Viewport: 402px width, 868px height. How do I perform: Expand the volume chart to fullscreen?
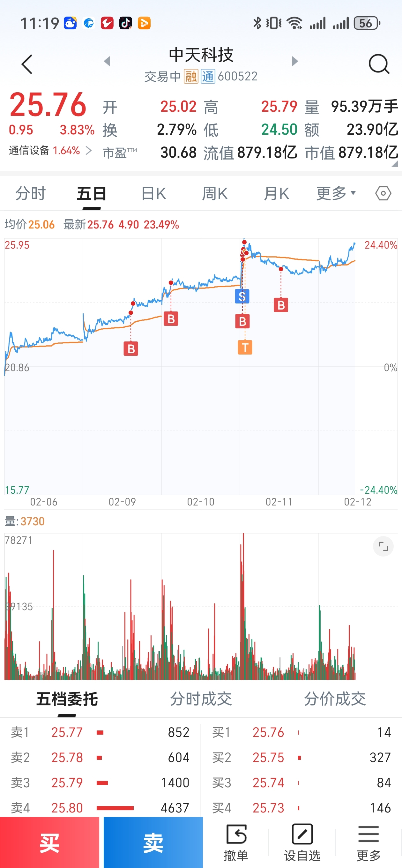(383, 546)
